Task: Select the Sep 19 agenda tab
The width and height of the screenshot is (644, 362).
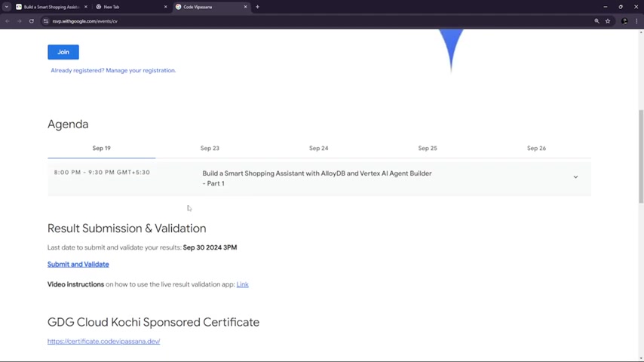Action: coord(102,149)
